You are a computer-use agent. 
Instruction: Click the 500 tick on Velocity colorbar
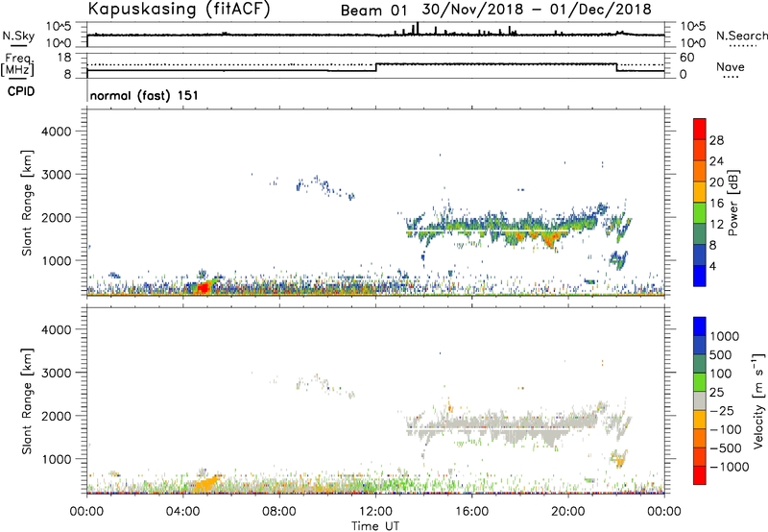(721, 355)
